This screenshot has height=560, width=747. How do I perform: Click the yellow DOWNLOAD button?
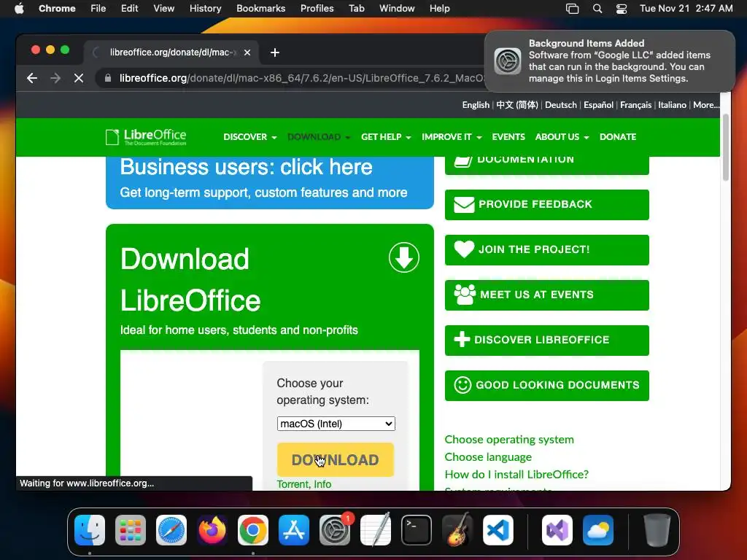pos(336,460)
